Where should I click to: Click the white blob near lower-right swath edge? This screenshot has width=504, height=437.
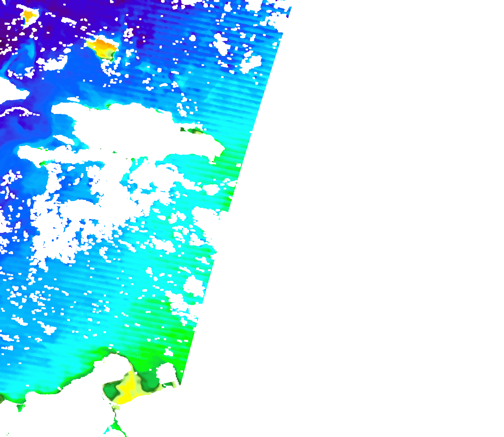[193, 286]
